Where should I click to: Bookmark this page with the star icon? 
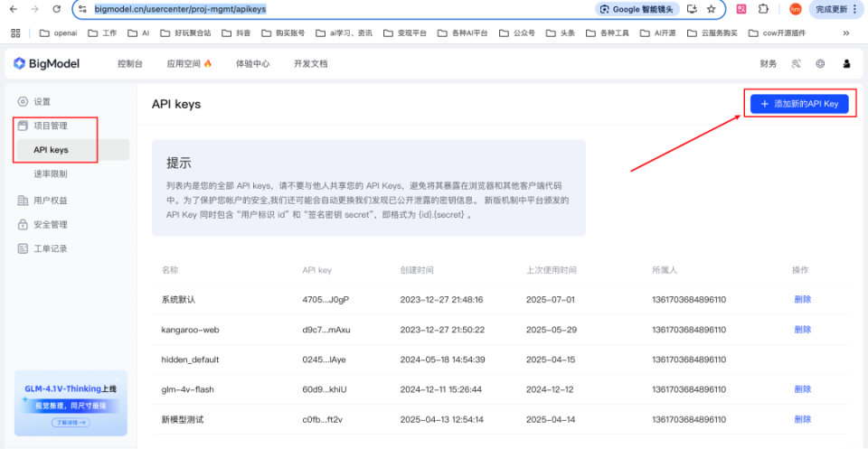pyautogui.click(x=712, y=9)
